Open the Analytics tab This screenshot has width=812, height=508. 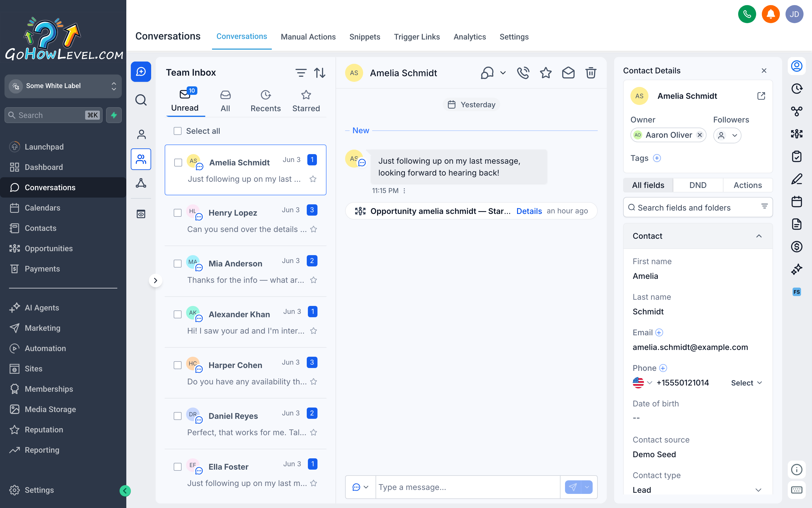[x=469, y=37]
